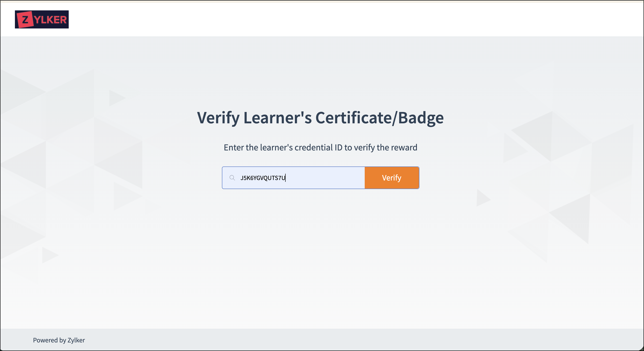This screenshot has height=351, width=644.
Task: Click the heading Verify Learner's Certificate/Badge
Action: (320, 118)
